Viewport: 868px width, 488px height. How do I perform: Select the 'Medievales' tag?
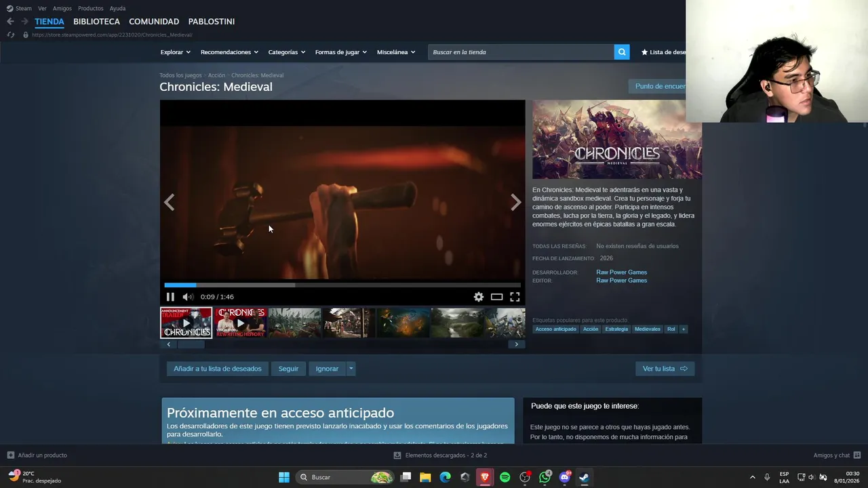(x=648, y=329)
